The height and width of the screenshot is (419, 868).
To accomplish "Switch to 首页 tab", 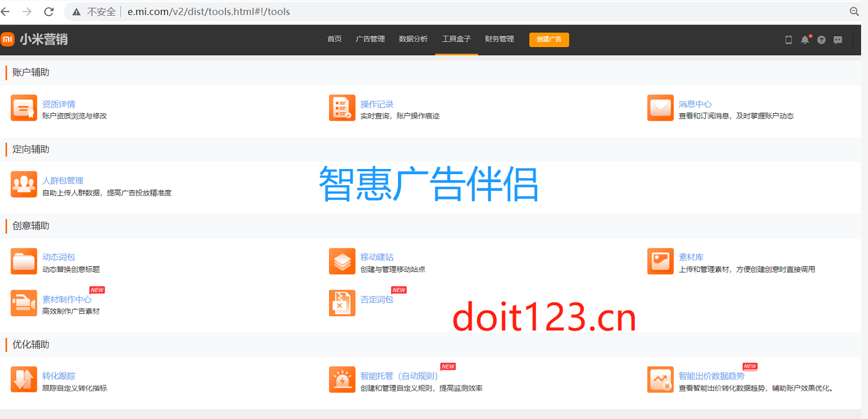I will tap(335, 39).
